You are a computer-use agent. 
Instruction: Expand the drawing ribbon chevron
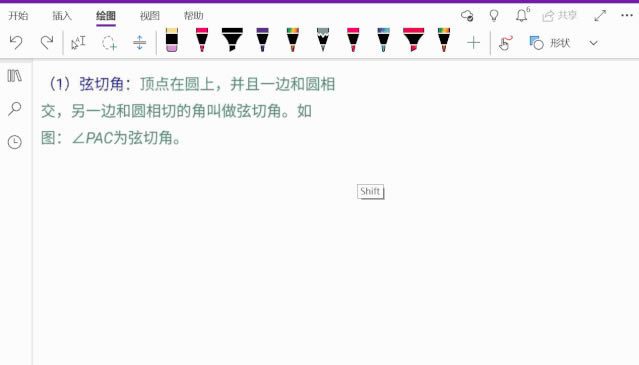(x=593, y=43)
